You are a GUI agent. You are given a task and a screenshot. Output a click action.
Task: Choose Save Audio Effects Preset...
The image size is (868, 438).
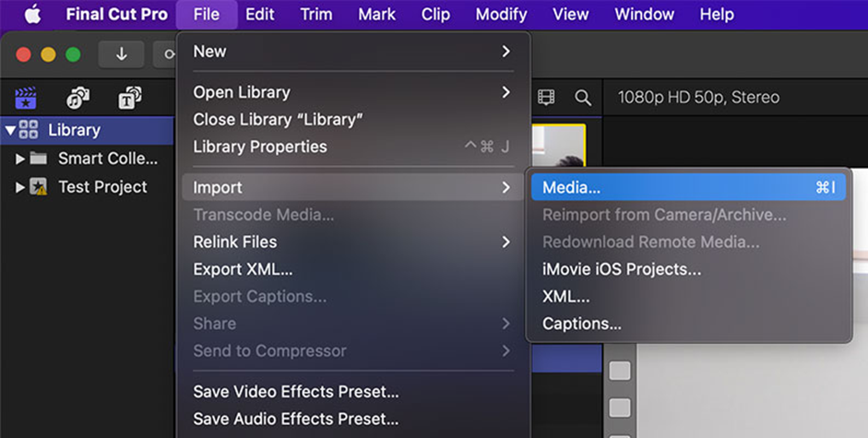[352, 419]
